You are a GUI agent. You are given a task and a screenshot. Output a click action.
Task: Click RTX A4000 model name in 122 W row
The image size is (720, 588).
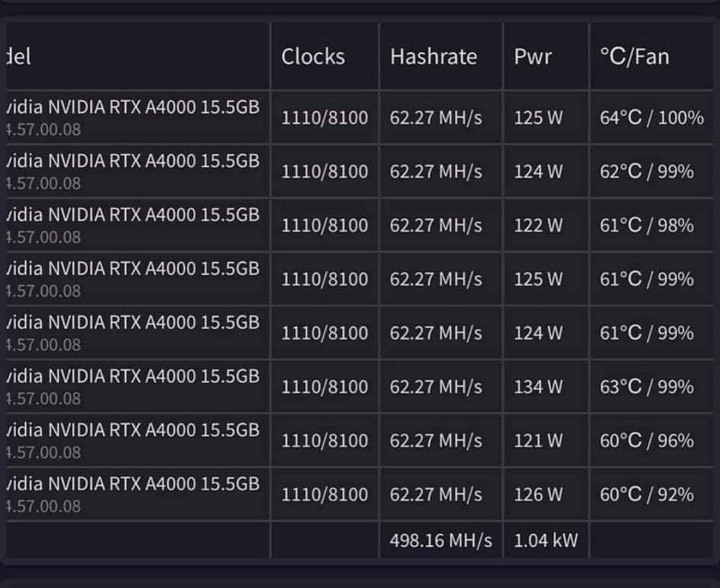click(x=133, y=215)
